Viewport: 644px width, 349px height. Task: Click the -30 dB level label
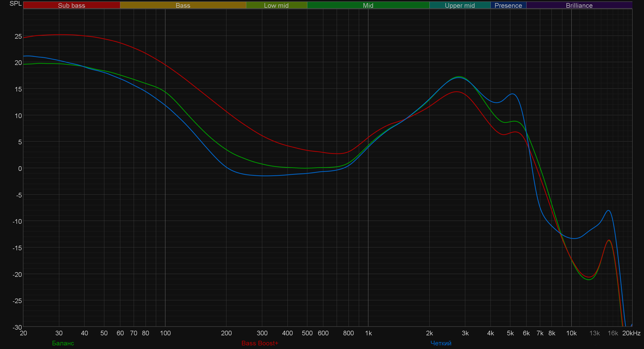click(17, 327)
